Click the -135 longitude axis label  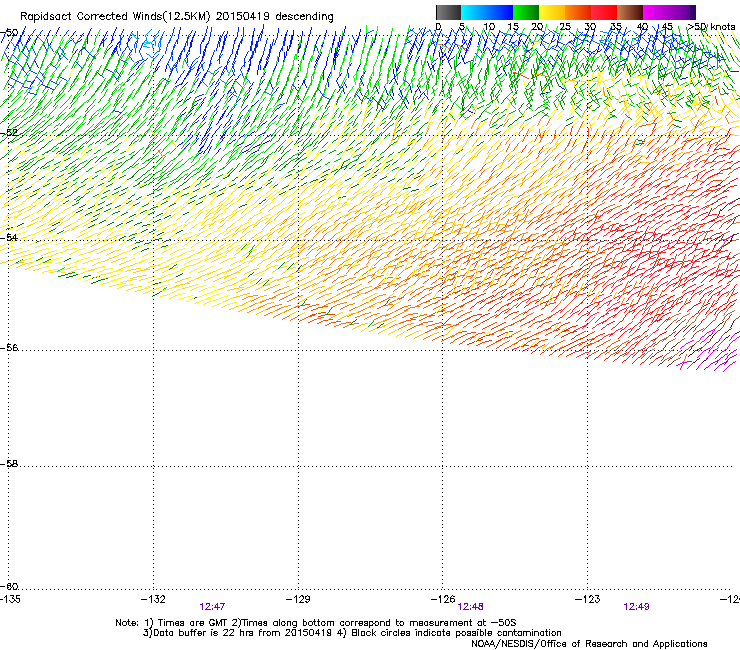point(10,599)
